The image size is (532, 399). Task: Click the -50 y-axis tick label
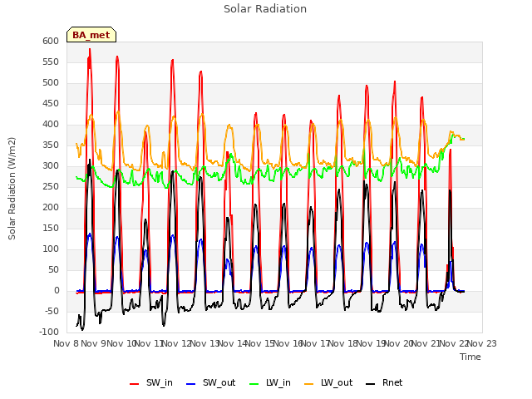click(x=52, y=312)
